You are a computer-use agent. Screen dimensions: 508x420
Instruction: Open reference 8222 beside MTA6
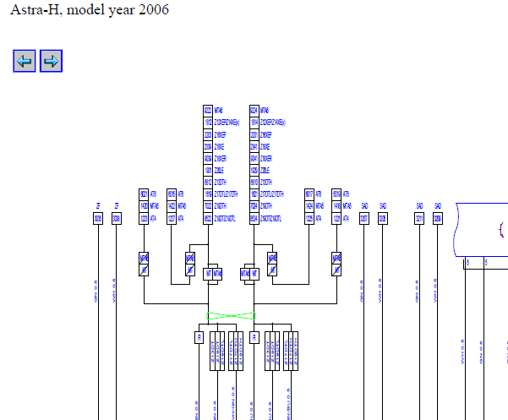tap(208, 111)
